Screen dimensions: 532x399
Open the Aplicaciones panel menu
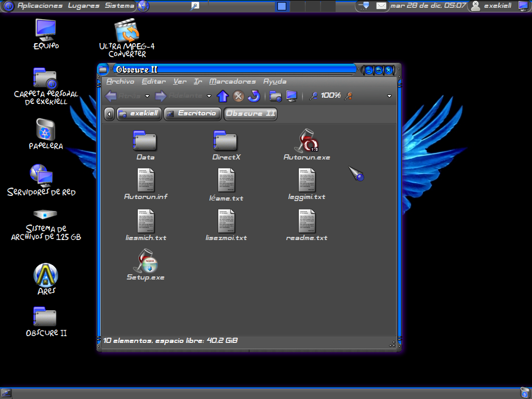(39, 6)
